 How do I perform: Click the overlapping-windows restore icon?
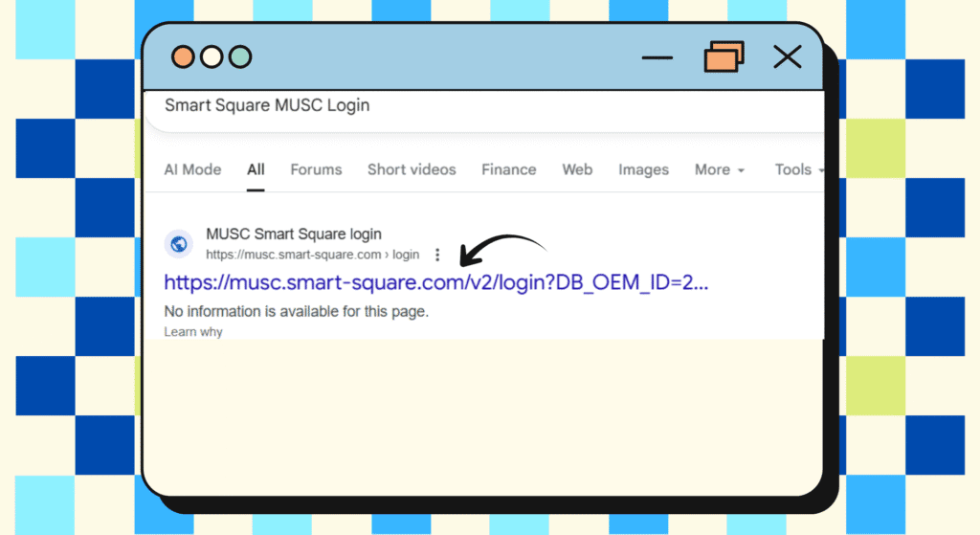coord(724,57)
